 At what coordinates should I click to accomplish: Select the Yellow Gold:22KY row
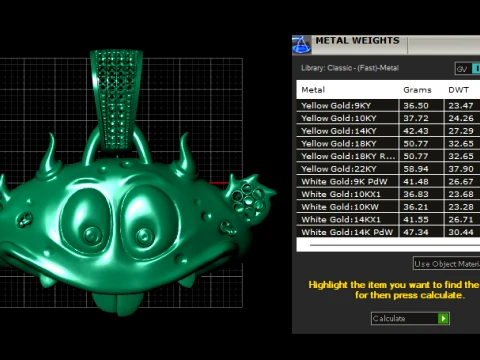pyautogui.click(x=388, y=169)
